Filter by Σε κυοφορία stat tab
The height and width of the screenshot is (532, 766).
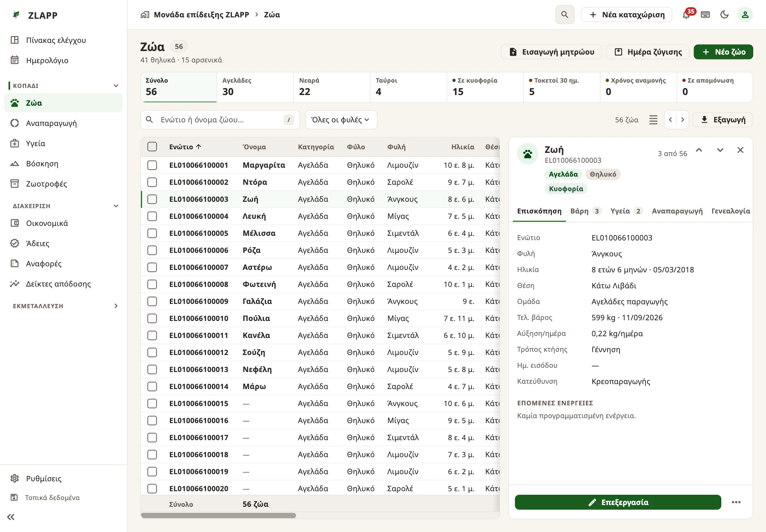[485, 87]
